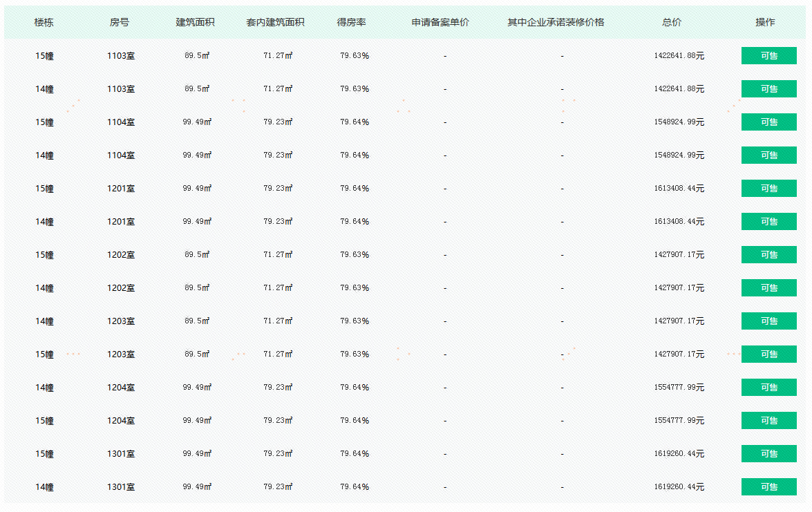This screenshot has width=812, height=512.
Task: Select room number 1103室 in the 14幢 row
Action: click(121, 89)
